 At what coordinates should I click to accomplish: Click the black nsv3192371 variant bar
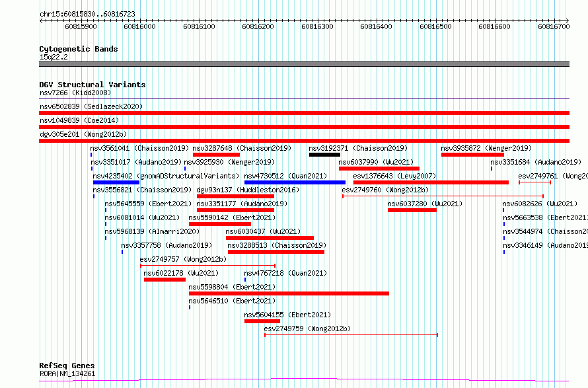click(325, 155)
